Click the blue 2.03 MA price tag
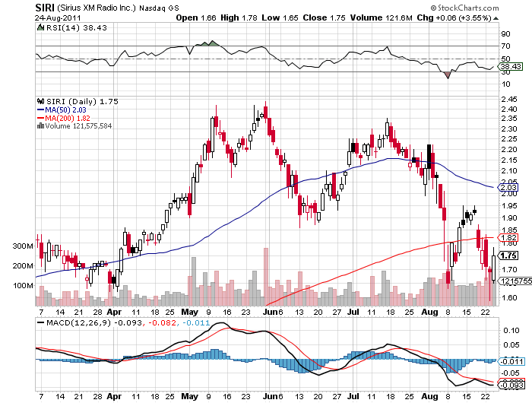 pos(508,187)
